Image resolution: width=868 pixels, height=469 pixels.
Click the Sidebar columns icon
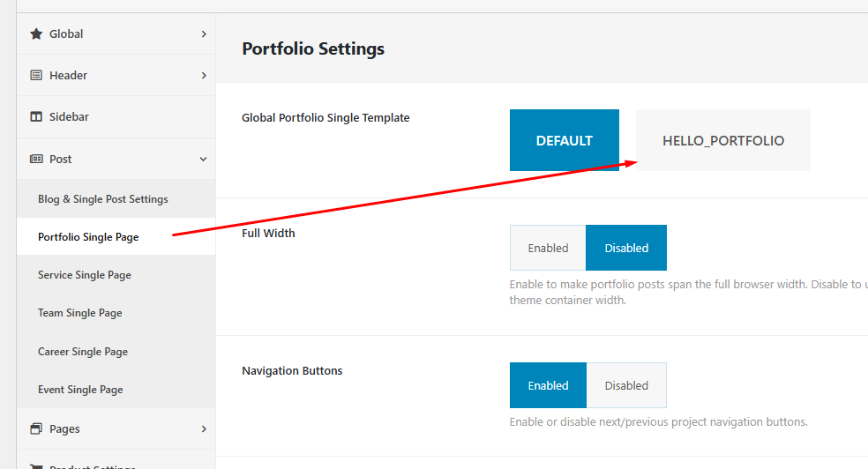[x=36, y=117]
